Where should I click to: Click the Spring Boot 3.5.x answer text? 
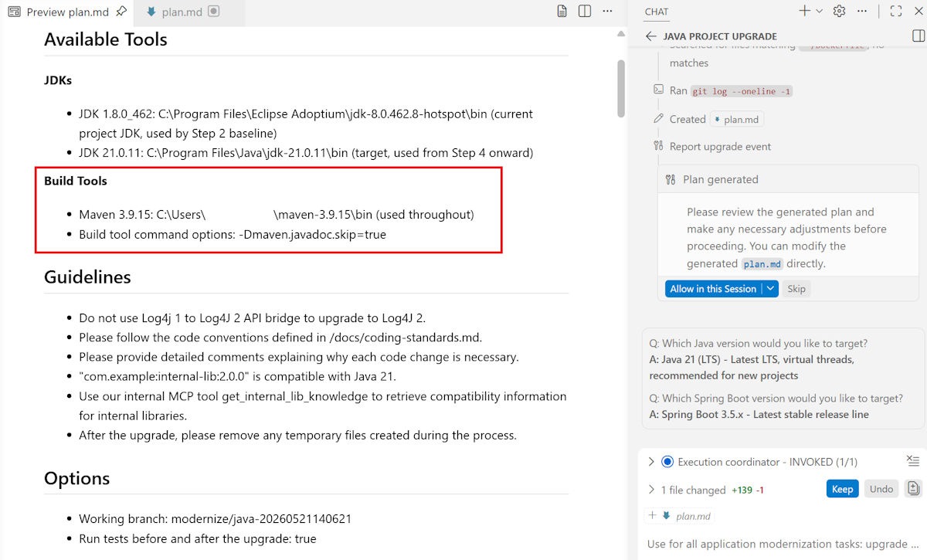pyautogui.click(x=759, y=415)
